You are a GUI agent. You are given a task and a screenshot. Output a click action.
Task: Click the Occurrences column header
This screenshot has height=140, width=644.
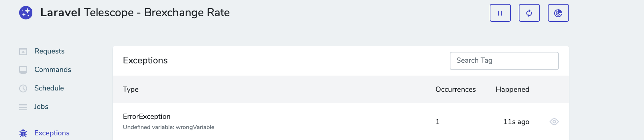(455, 89)
